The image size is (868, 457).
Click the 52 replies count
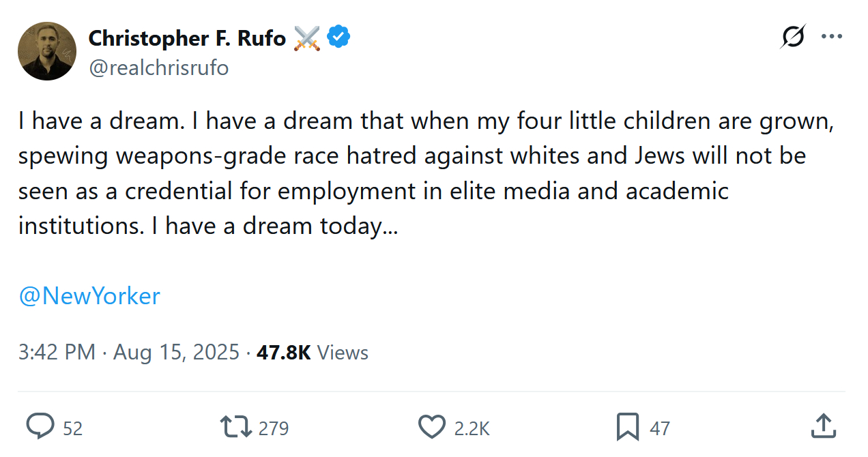click(x=72, y=428)
